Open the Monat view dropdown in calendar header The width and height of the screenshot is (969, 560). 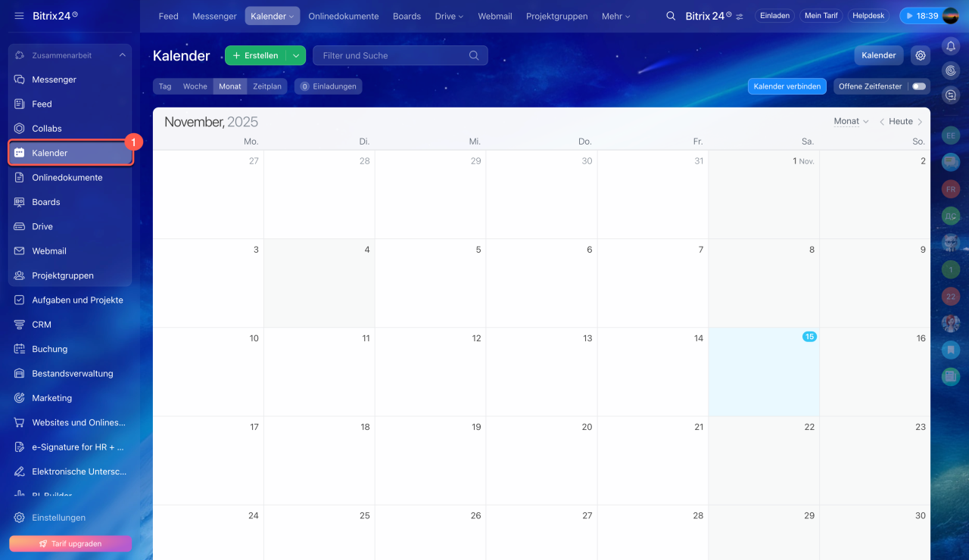(x=851, y=121)
